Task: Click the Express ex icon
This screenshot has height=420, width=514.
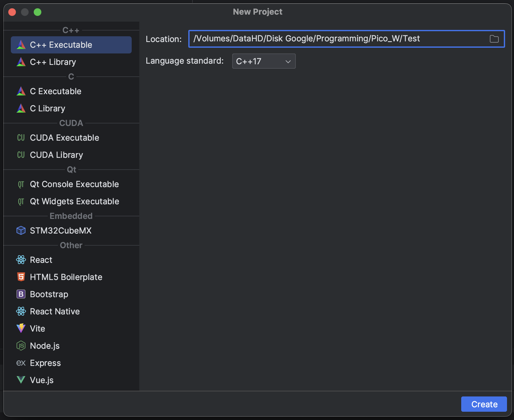Action: pyautogui.click(x=21, y=363)
